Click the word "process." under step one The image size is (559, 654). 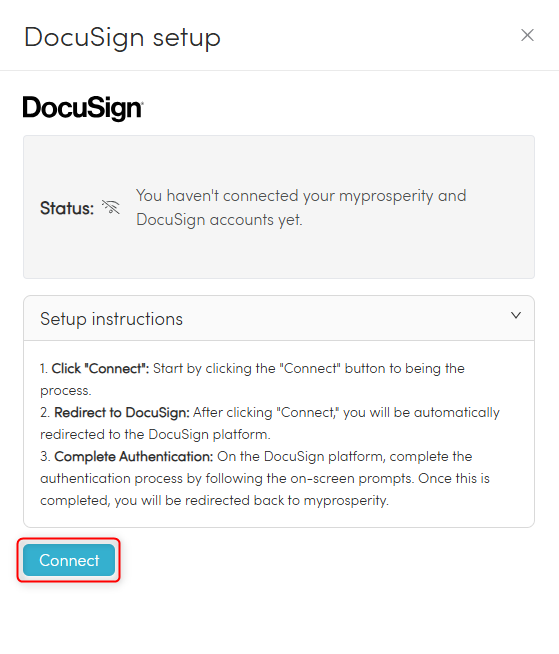65,391
